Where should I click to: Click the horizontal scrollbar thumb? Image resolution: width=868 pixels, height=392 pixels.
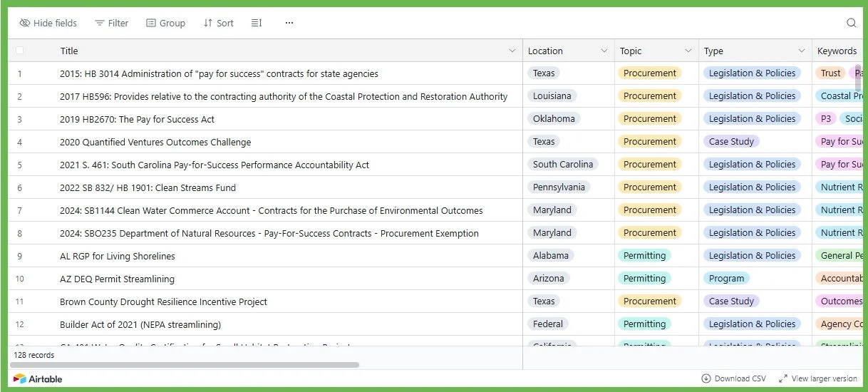[x=185, y=365]
